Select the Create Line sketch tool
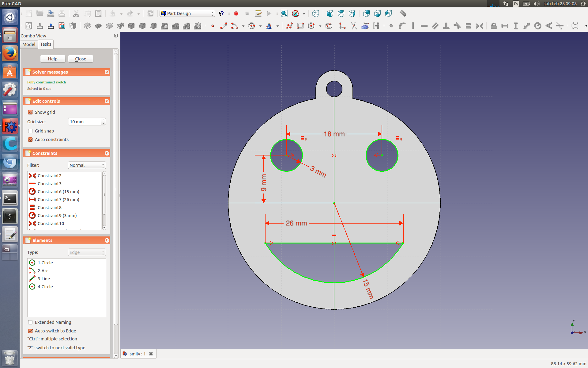 [x=224, y=26]
